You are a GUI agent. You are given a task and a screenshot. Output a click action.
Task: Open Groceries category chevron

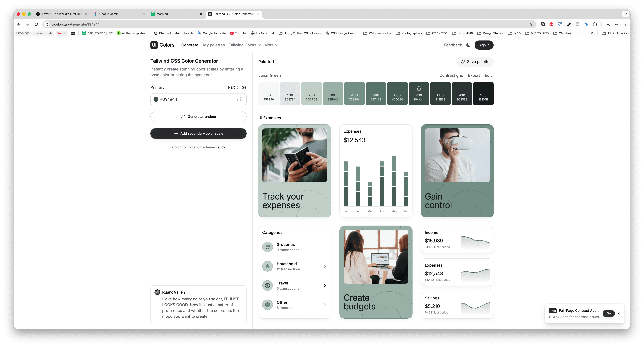(325, 247)
